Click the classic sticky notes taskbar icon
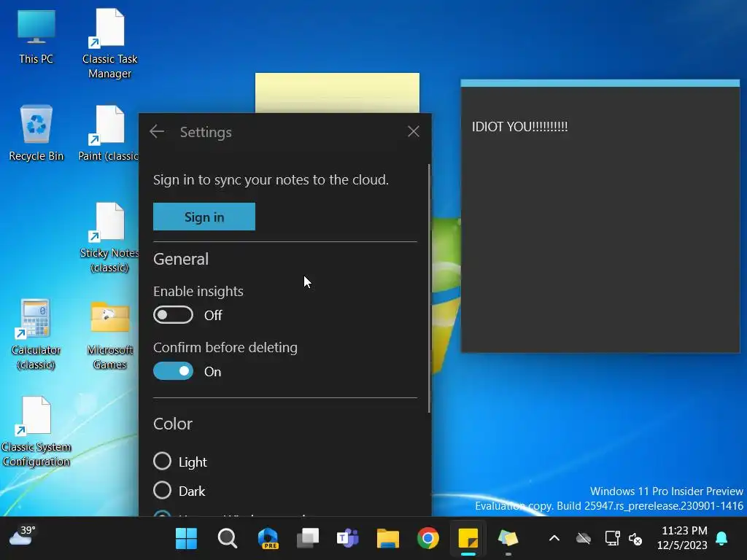This screenshot has width=747, height=560. tap(508, 539)
